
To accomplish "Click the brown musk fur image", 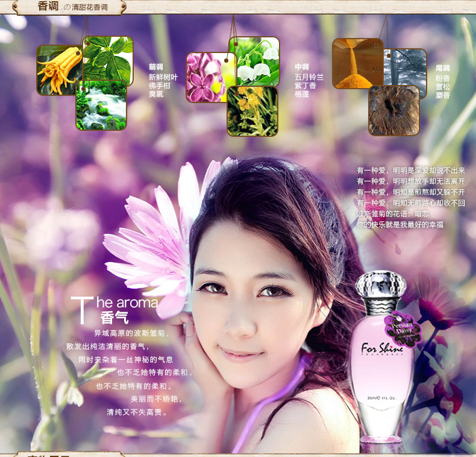I will click(393, 110).
